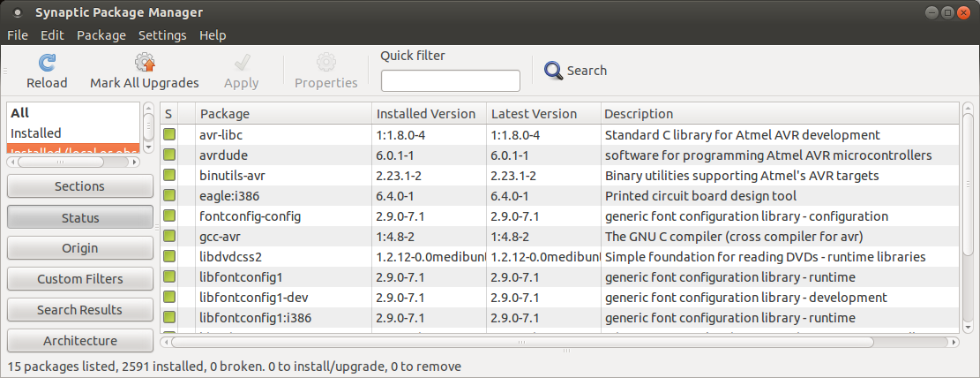The height and width of the screenshot is (378, 980).
Task: Toggle status box for libdvdcss2 package
Action: coord(168,257)
